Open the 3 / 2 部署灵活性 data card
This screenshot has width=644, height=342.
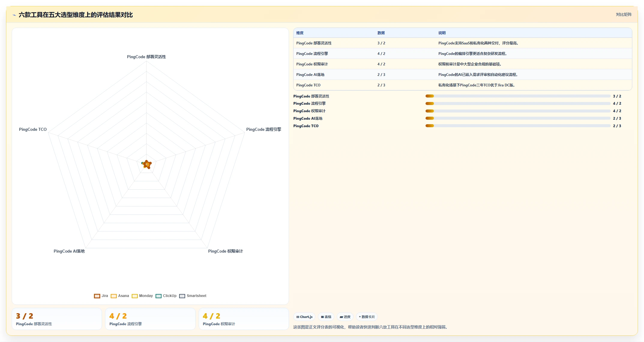(x=57, y=319)
